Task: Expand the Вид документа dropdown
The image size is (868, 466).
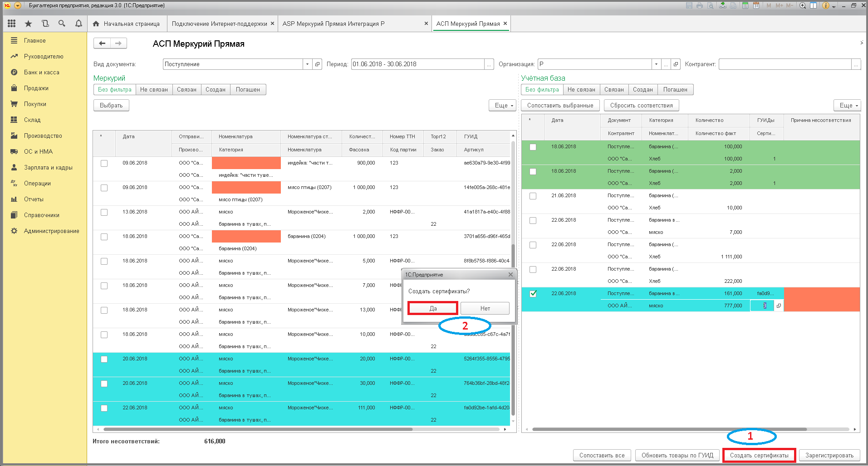Action: (x=307, y=64)
